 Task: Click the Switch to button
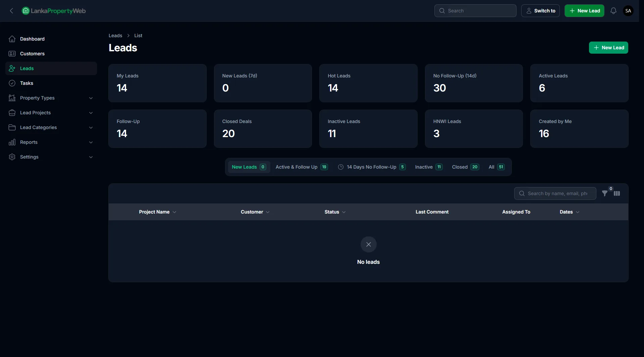[540, 11]
